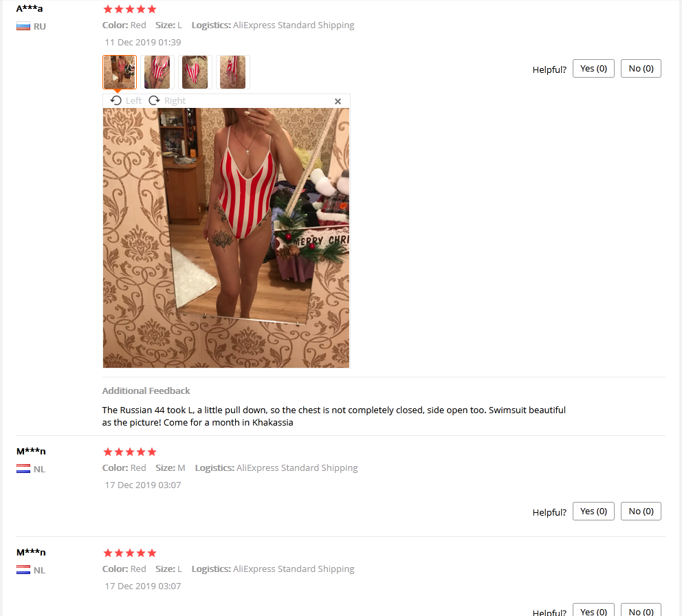Viewport: 682px width, 616px height.
Task: Open the third review photo thumbnail
Action: (195, 72)
